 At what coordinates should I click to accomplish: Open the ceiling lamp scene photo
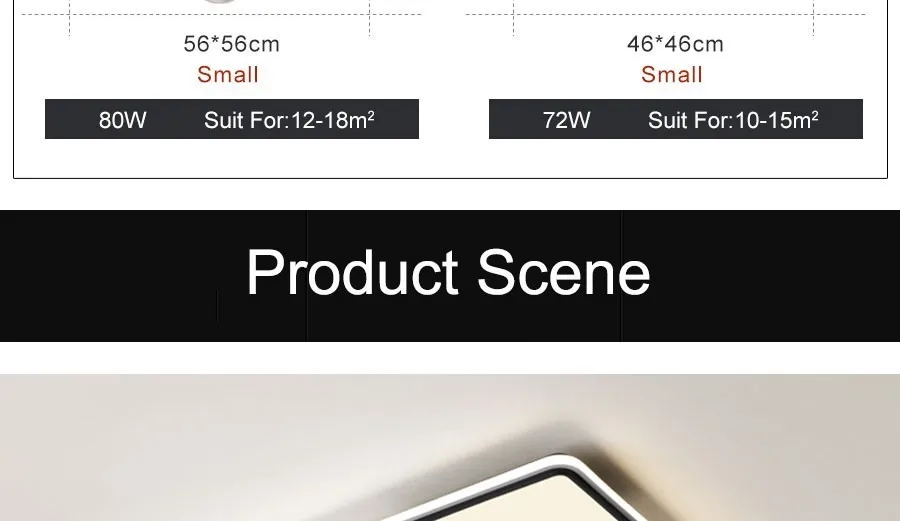click(450, 448)
